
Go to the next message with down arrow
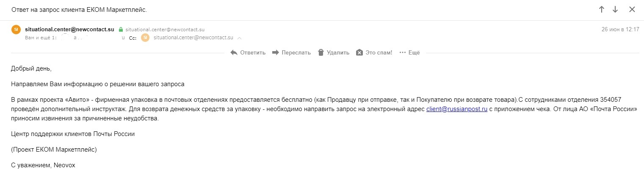[615, 10]
